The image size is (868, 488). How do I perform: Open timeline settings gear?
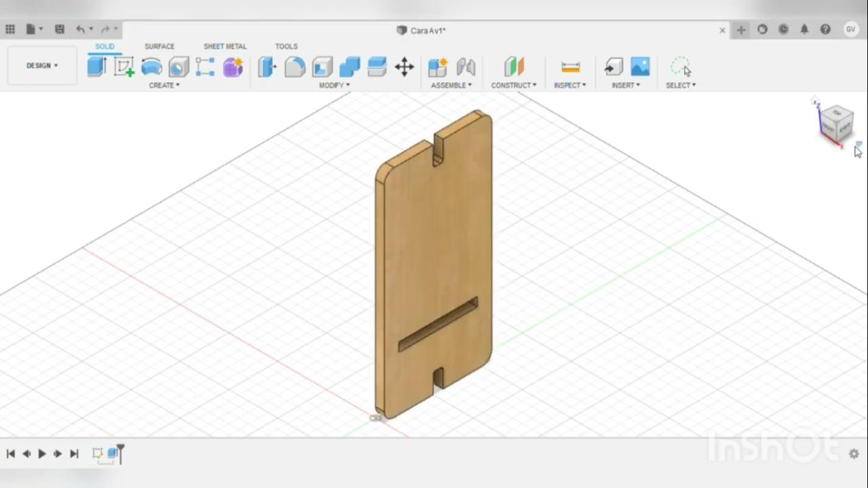[x=854, y=453]
